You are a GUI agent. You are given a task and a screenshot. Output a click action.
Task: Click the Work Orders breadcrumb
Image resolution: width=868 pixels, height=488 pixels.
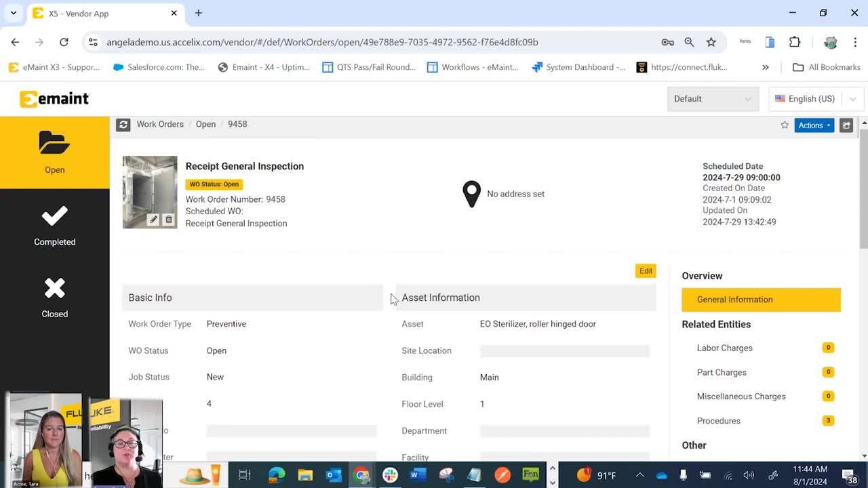pyautogui.click(x=160, y=124)
